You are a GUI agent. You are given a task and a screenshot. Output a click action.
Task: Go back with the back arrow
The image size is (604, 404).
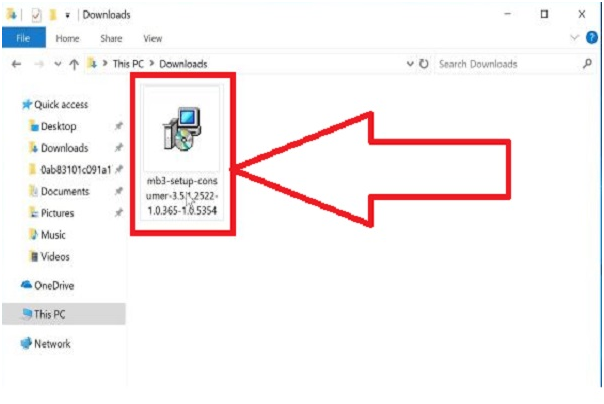pyautogui.click(x=16, y=64)
